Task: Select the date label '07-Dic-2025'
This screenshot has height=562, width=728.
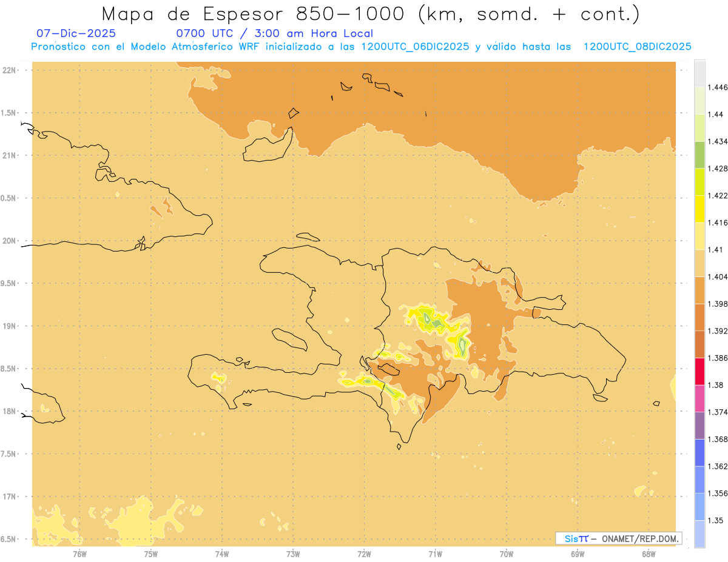Action: (76, 33)
